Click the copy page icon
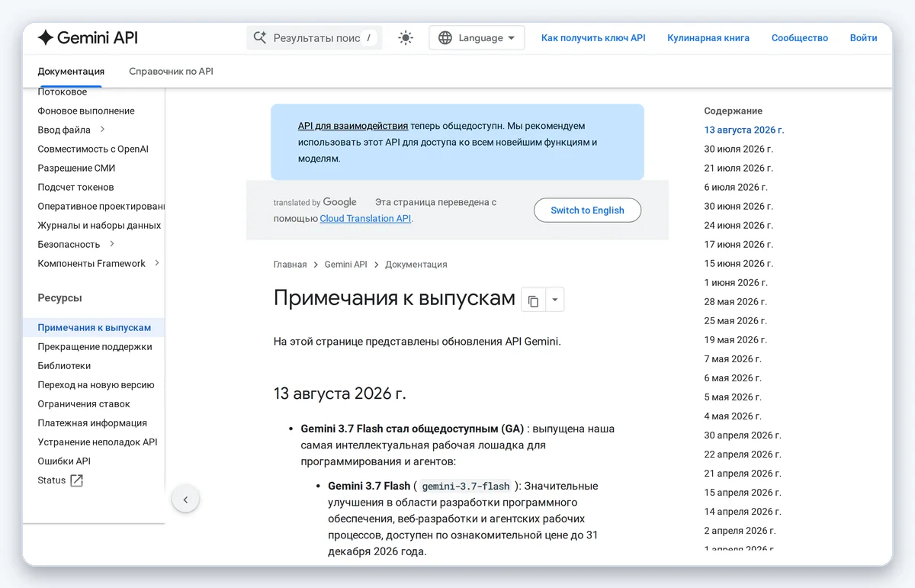The width and height of the screenshot is (915, 588). [533, 300]
